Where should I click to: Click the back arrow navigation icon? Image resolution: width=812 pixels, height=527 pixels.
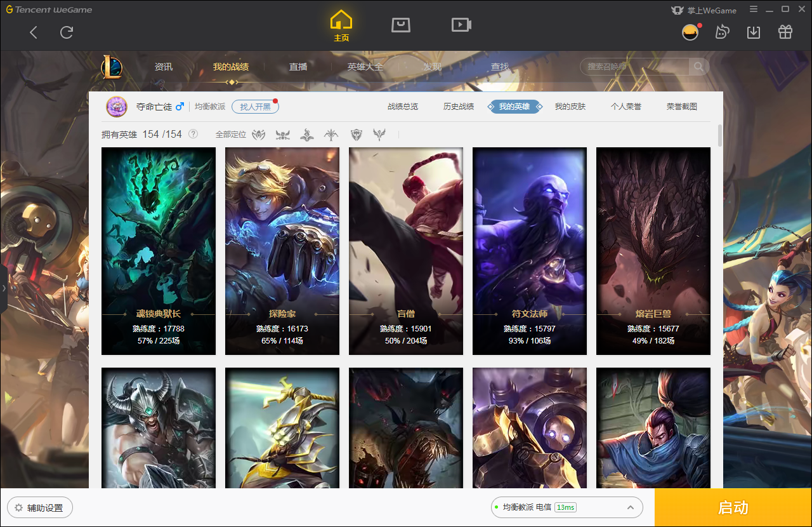click(x=34, y=32)
